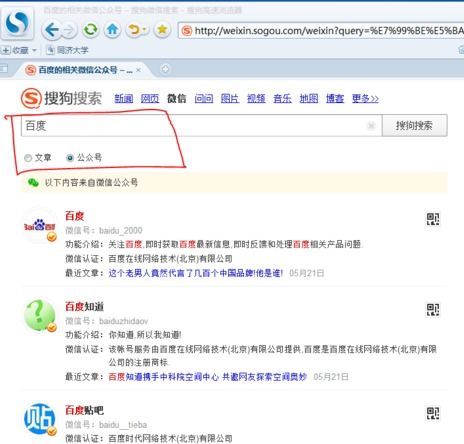This screenshot has height=444, width=464.
Task: Click the 搜狗搜索 search button
Action: click(x=414, y=125)
